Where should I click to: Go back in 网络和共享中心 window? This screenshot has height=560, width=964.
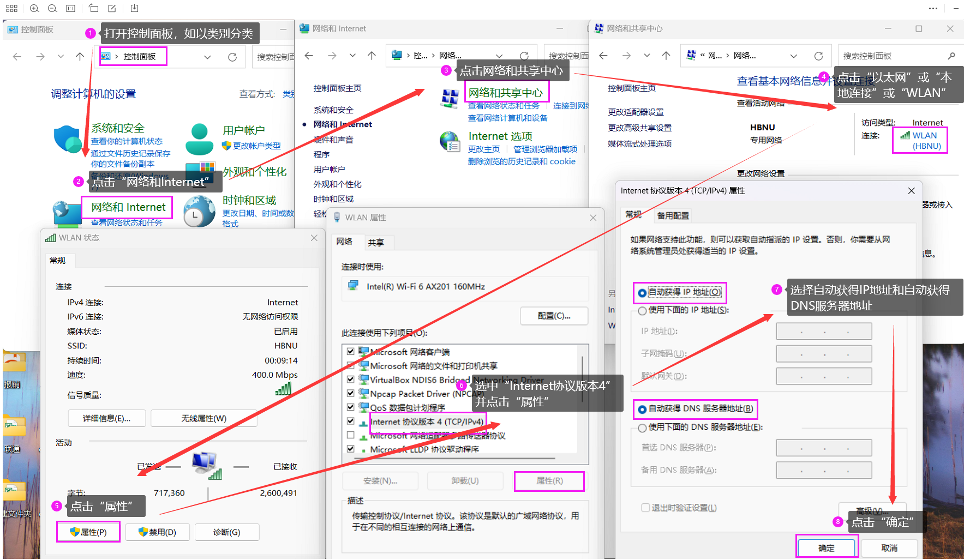pos(603,56)
